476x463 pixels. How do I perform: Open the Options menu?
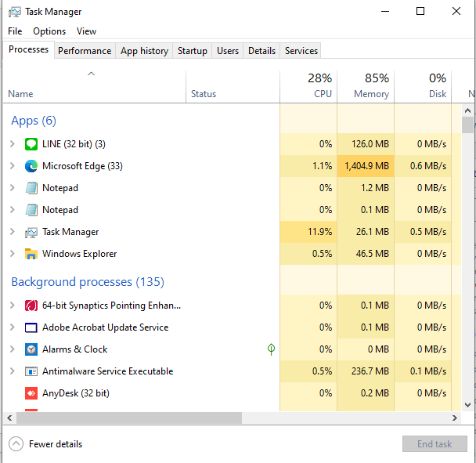[49, 31]
